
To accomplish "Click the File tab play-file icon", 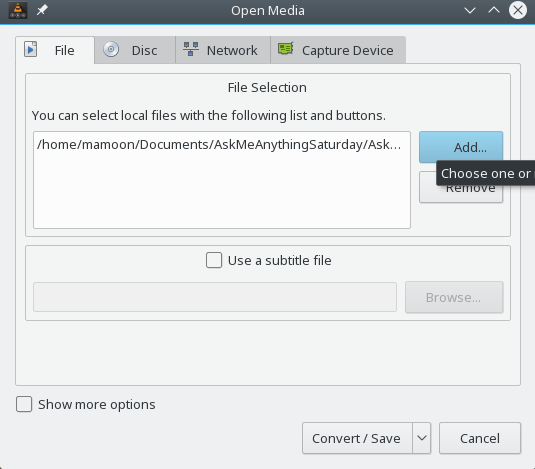I will (x=31, y=49).
